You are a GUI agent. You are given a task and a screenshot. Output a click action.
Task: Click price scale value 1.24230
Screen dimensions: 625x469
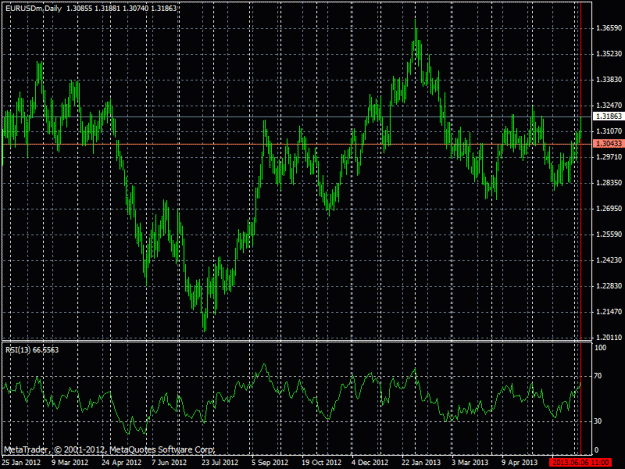point(609,260)
